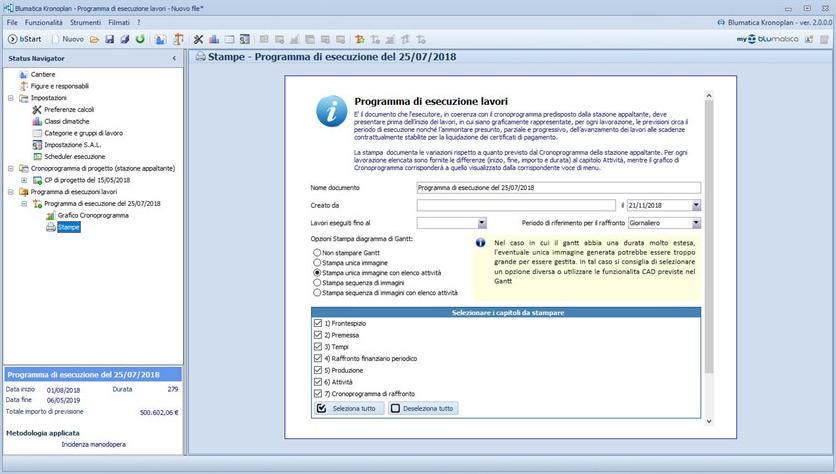Image resolution: width=836 pixels, height=474 pixels.
Task: Open the Filmati menu
Action: click(x=119, y=22)
